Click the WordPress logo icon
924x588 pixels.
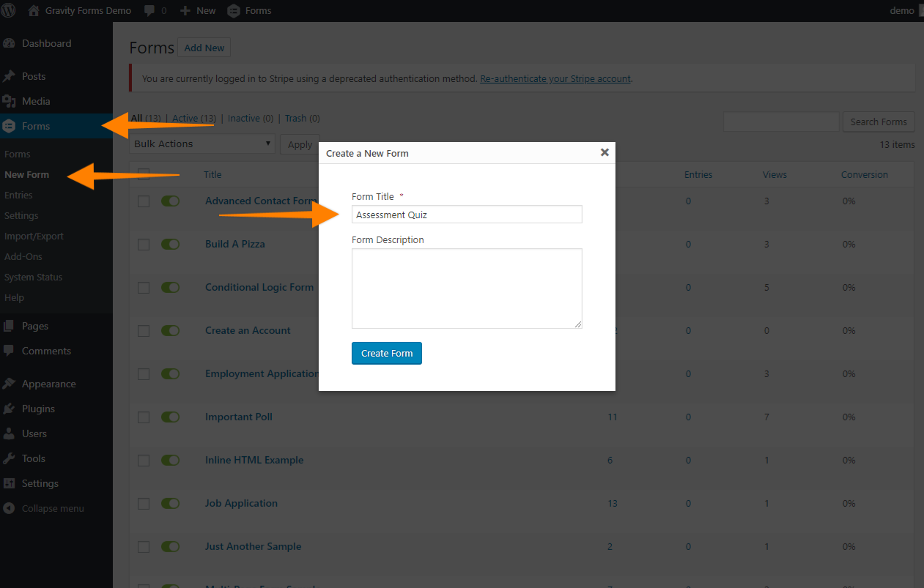[x=9, y=10]
